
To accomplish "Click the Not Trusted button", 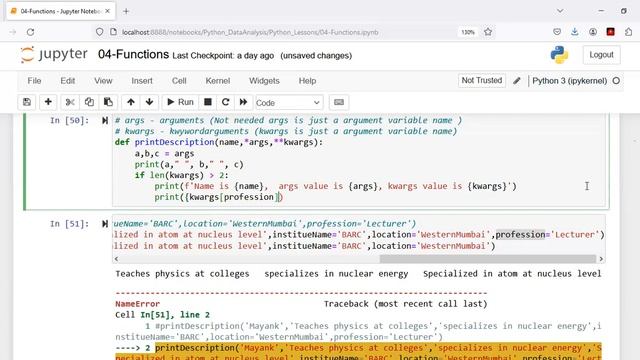I will 482,80.
